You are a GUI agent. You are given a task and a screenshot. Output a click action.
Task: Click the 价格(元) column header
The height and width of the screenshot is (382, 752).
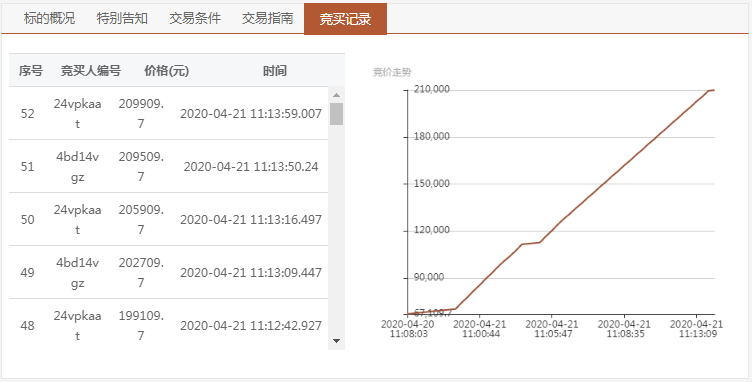(x=166, y=71)
